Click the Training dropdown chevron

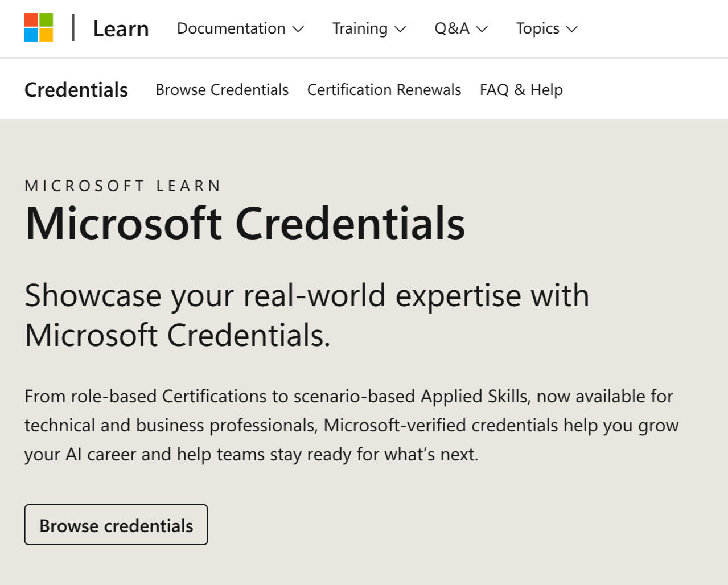[x=401, y=29]
